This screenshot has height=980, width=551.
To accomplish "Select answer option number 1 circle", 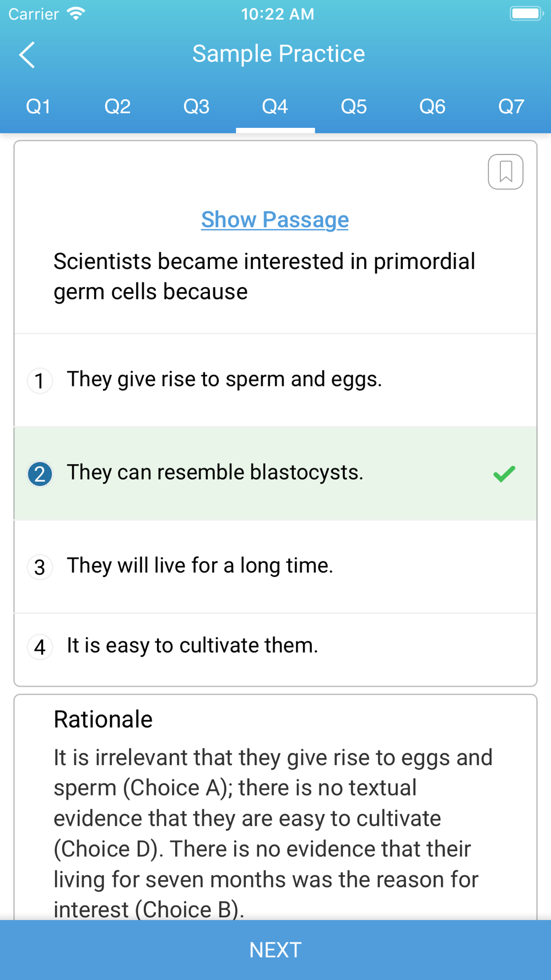I will pyautogui.click(x=40, y=380).
